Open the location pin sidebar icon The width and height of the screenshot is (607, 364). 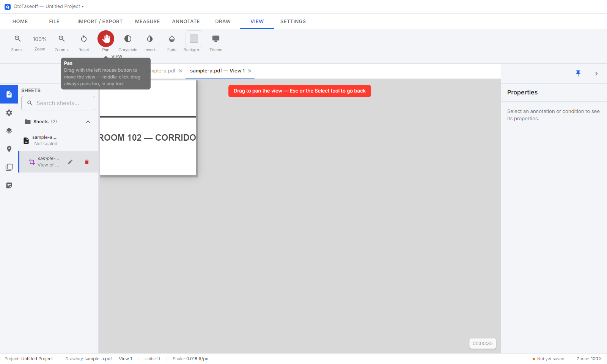coord(9,149)
